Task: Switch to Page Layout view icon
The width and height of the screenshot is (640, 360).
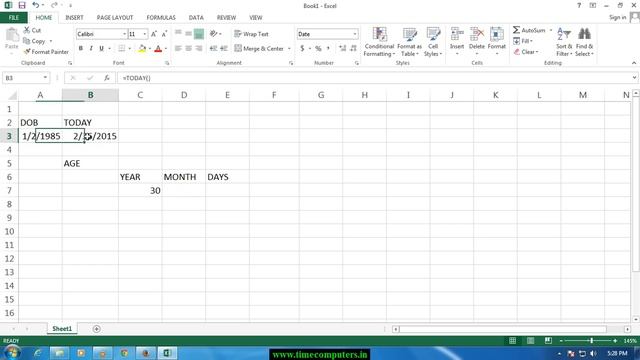Action: point(530,340)
